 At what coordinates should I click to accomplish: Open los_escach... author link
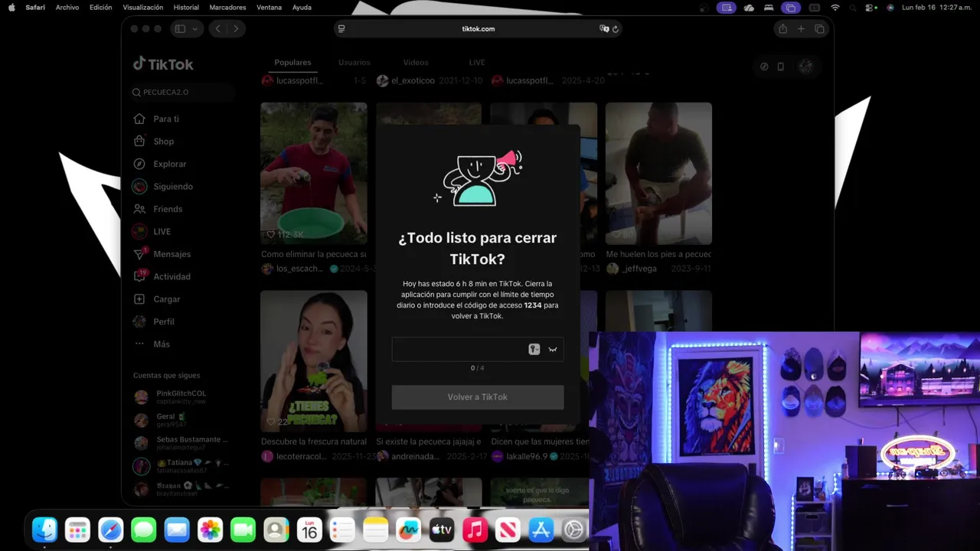pos(299,269)
